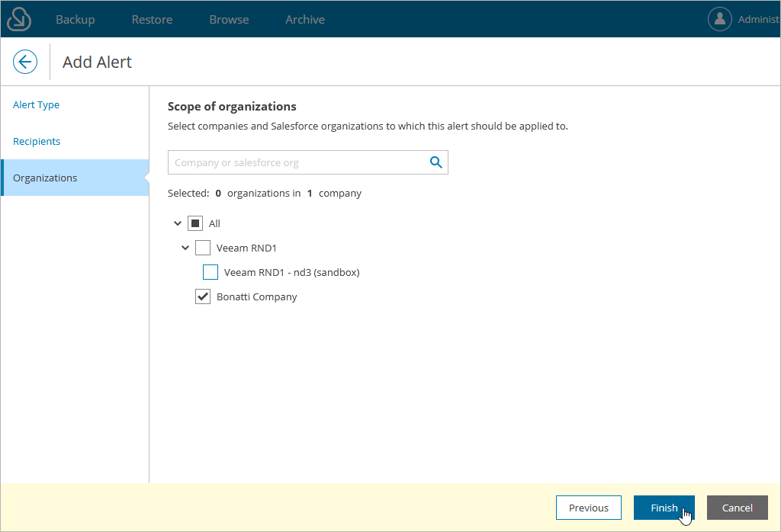
Task: Click the search magnifier icon
Action: (x=436, y=162)
